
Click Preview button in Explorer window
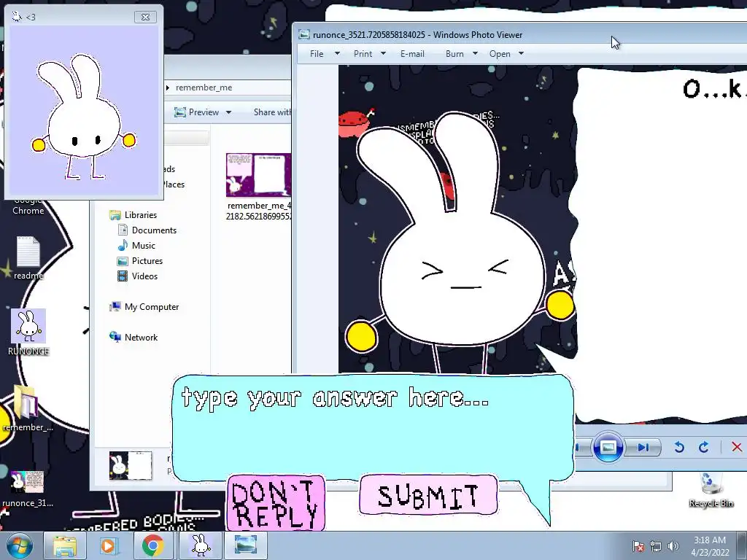pyautogui.click(x=197, y=112)
